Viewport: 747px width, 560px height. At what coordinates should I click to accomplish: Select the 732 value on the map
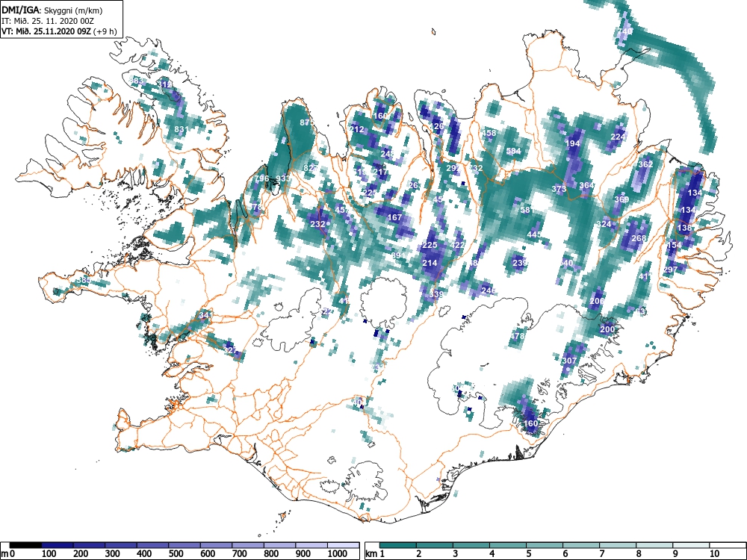point(476,168)
